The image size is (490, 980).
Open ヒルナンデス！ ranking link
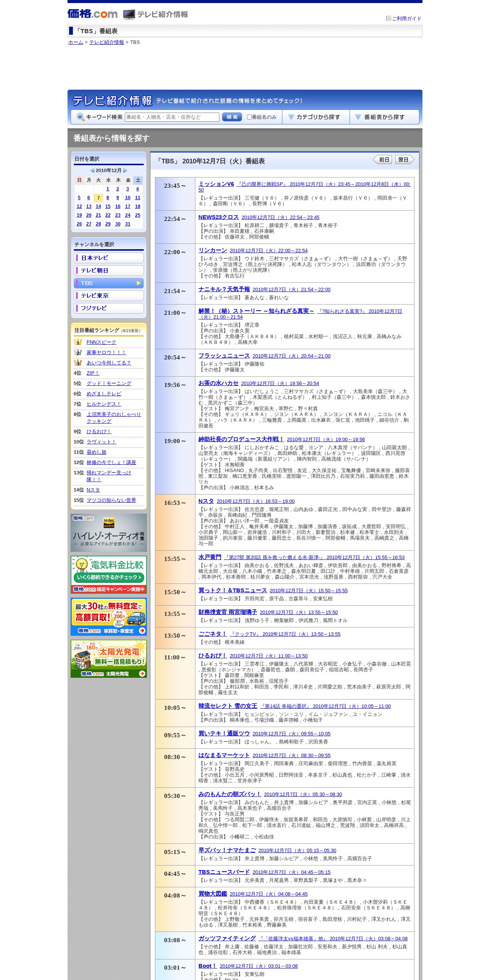(x=103, y=404)
